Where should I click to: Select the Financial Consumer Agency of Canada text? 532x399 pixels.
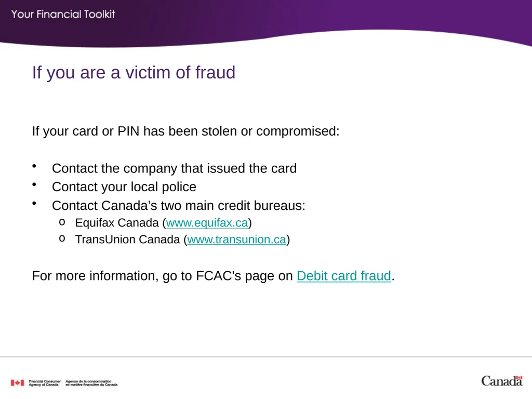pos(45,383)
